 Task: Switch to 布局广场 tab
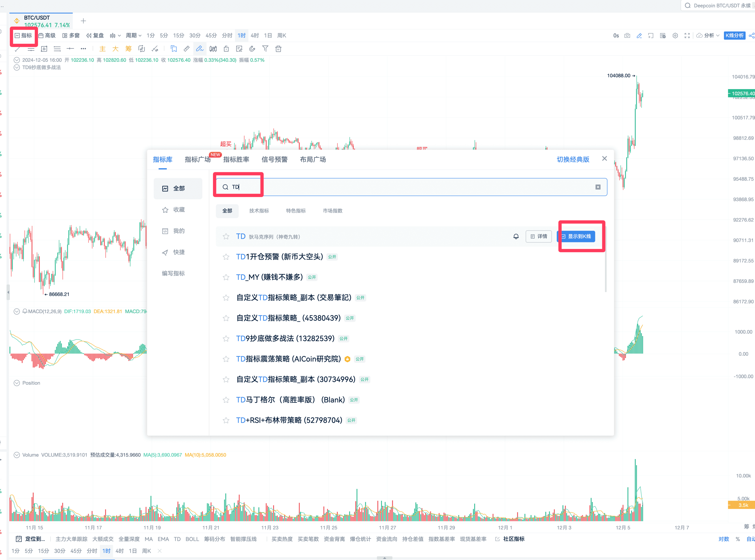[x=313, y=160]
